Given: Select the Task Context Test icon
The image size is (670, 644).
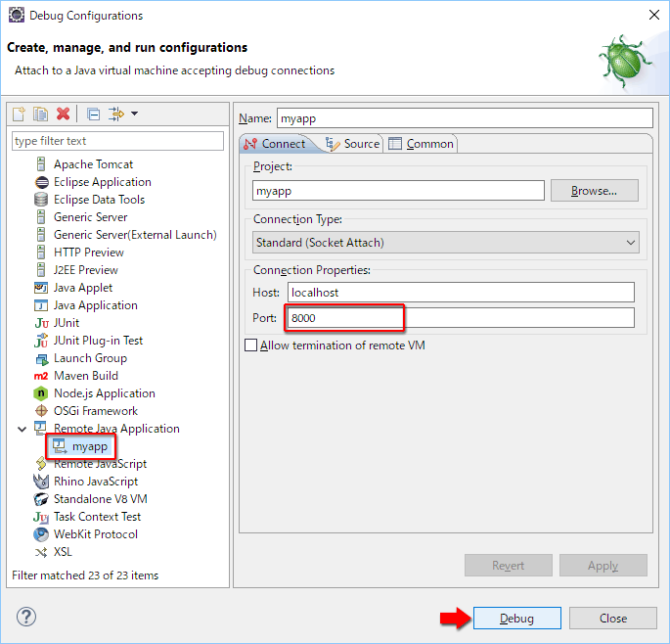Looking at the screenshot, I should coord(41,517).
